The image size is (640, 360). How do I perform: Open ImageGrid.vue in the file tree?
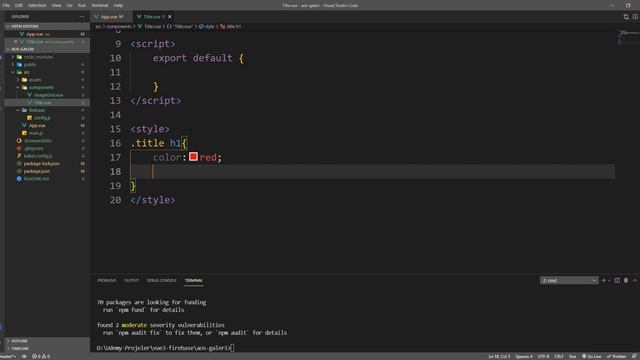(47, 95)
